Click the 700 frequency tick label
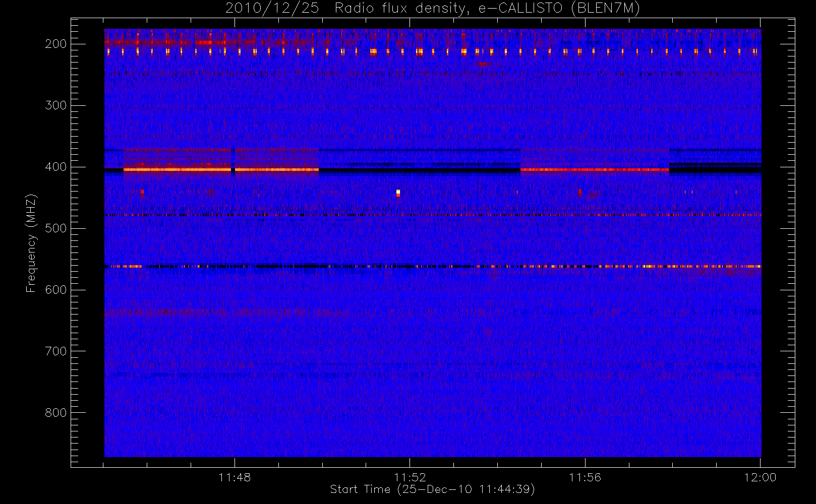The image size is (816, 504). (x=55, y=351)
